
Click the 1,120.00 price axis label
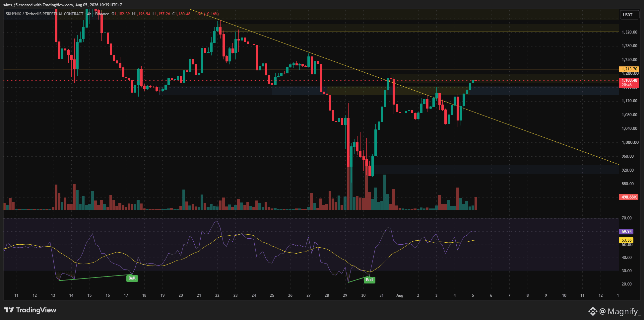[629, 101]
